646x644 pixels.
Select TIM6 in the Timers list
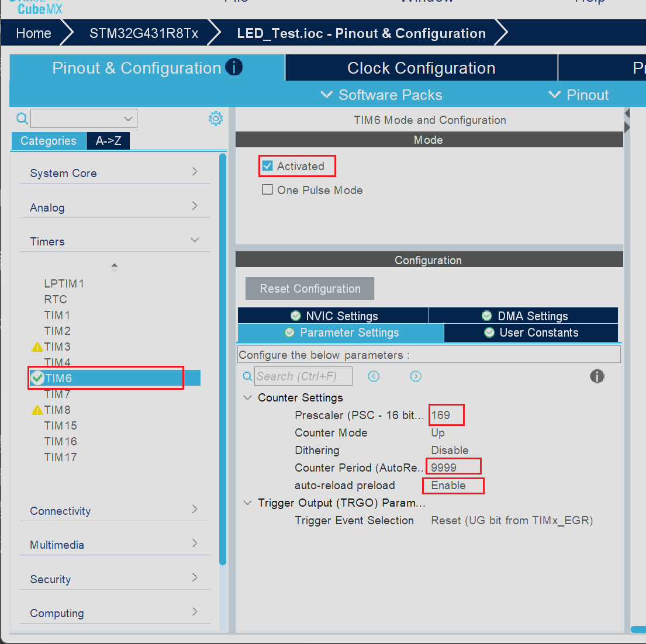pyautogui.click(x=115, y=378)
